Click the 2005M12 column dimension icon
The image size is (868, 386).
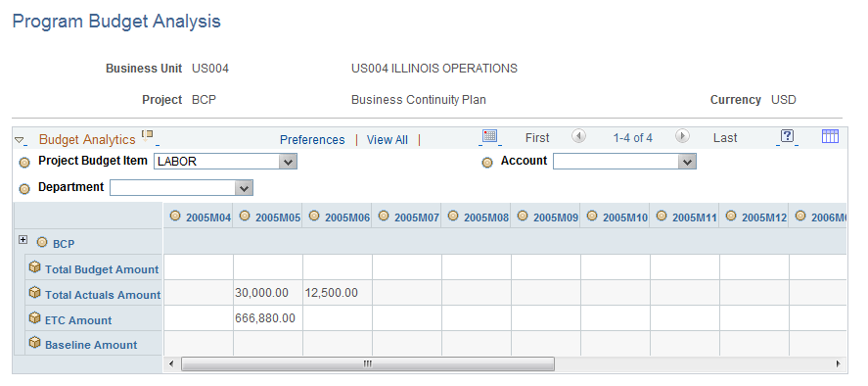[731, 216]
